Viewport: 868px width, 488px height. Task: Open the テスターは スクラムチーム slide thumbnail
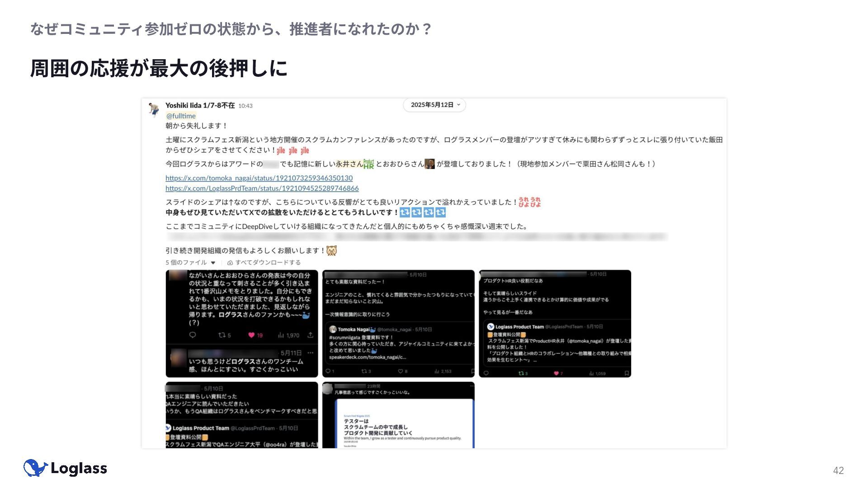[404, 425]
